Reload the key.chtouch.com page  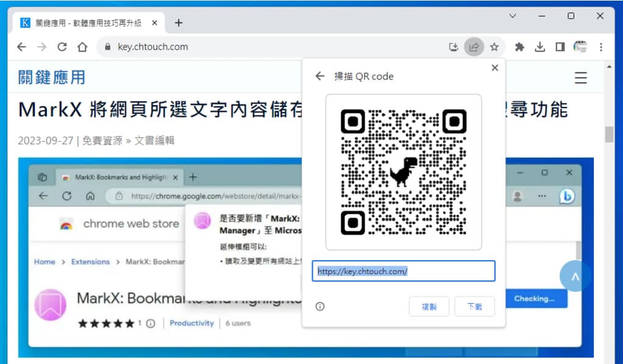[x=62, y=47]
